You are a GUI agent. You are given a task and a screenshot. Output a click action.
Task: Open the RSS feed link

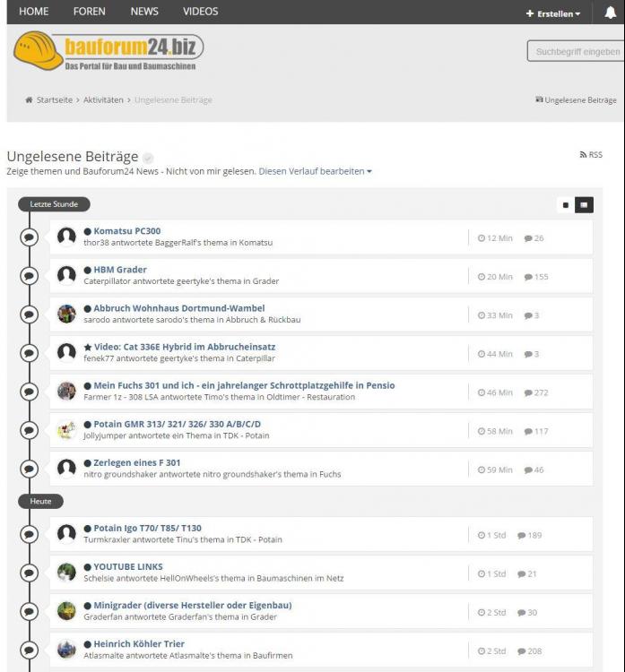point(591,155)
